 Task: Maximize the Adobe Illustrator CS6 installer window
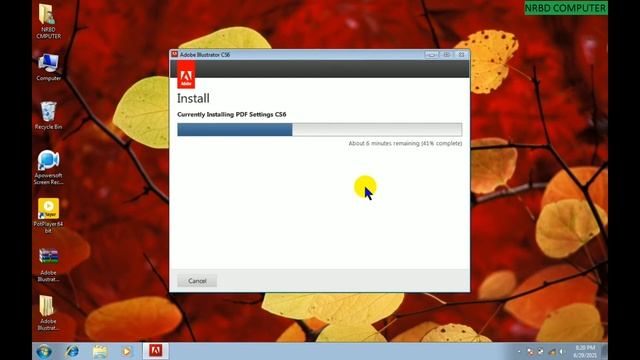pyautogui.click(x=447, y=54)
